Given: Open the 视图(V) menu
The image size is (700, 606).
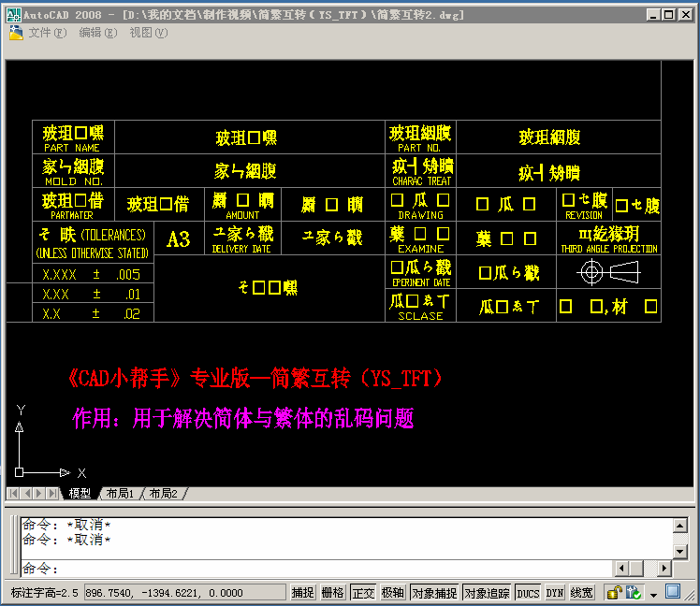Looking at the screenshot, I should click(x=148, y=33).
